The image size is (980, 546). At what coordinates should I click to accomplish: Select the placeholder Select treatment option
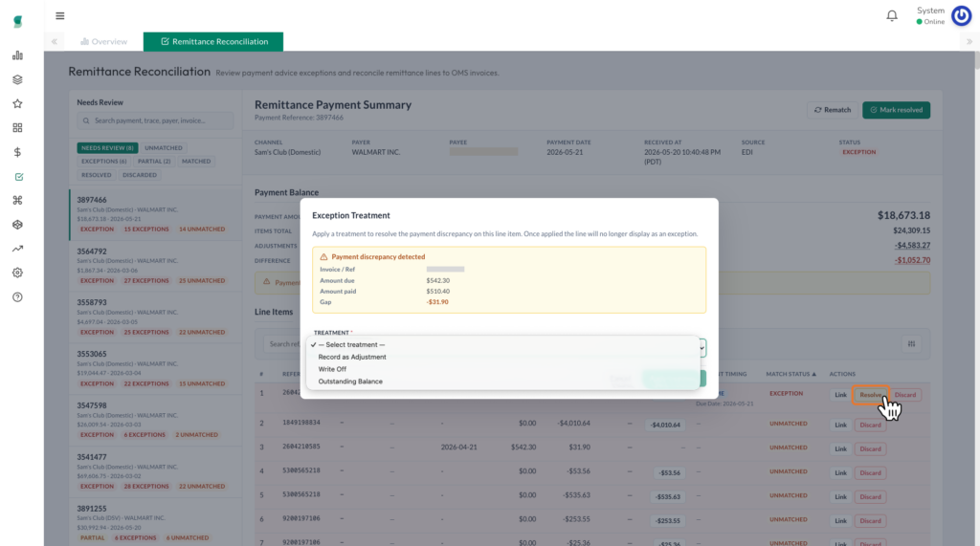(351, 345)
